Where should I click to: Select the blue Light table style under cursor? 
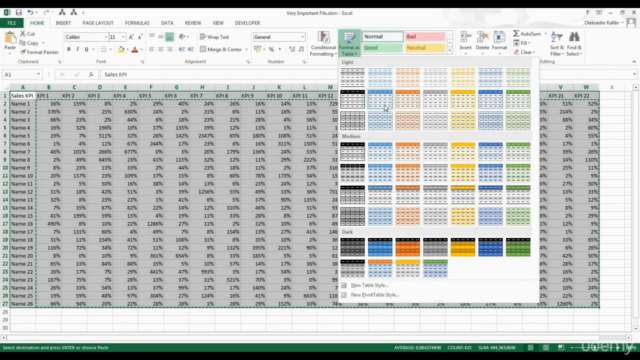point(380,99)
